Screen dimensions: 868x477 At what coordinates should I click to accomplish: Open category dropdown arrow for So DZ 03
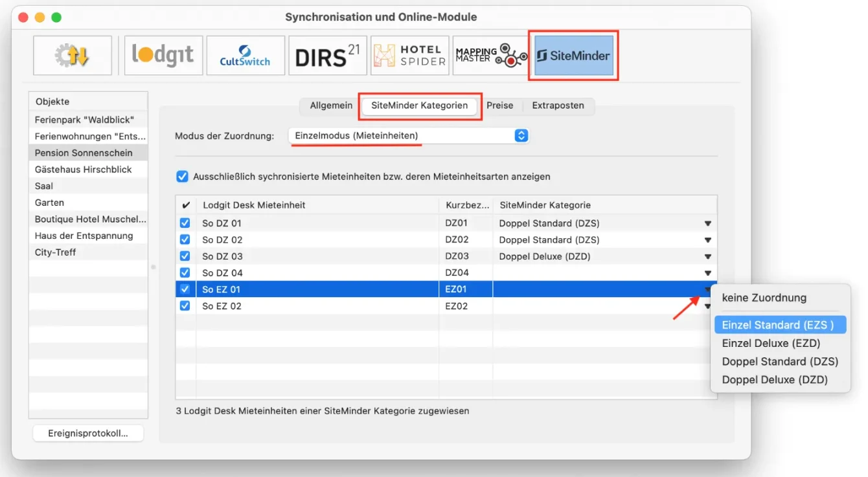click(x=707, y=257)
